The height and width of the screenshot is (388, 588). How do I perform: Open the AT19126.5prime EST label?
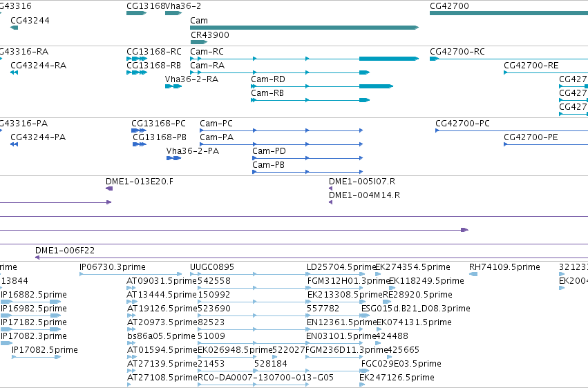point(162,309)
